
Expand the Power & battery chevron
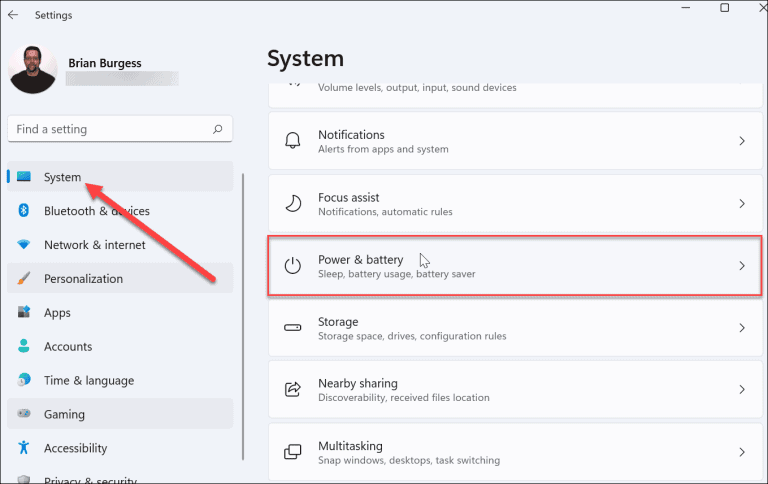[x=742, y=266]
